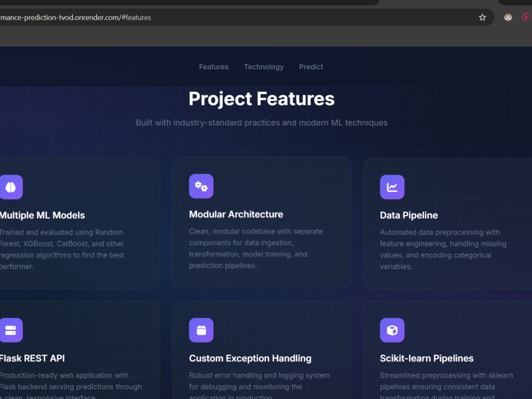
Task: Jump to the Predict nav link
Action: click(x=311, y=67)
